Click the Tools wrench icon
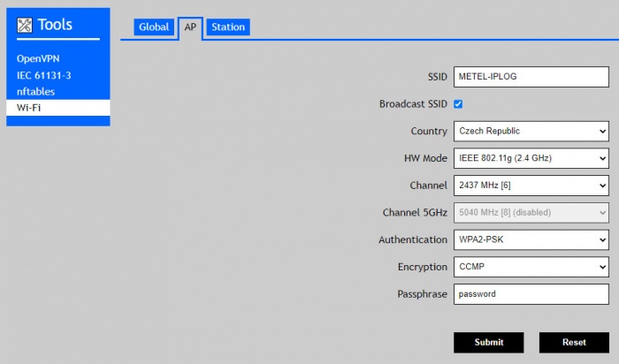This screenshot has width=619, height=364. click(25, 26)
